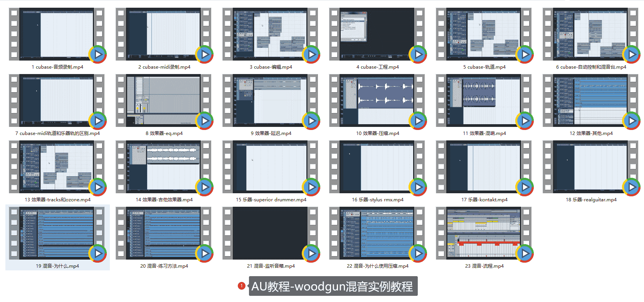Viewport: 644px width, 302px height.
Task: Open video thumbnail 7 cubase-midi轨道和乐器轨的区别.mp4
Action: point(57,101)
